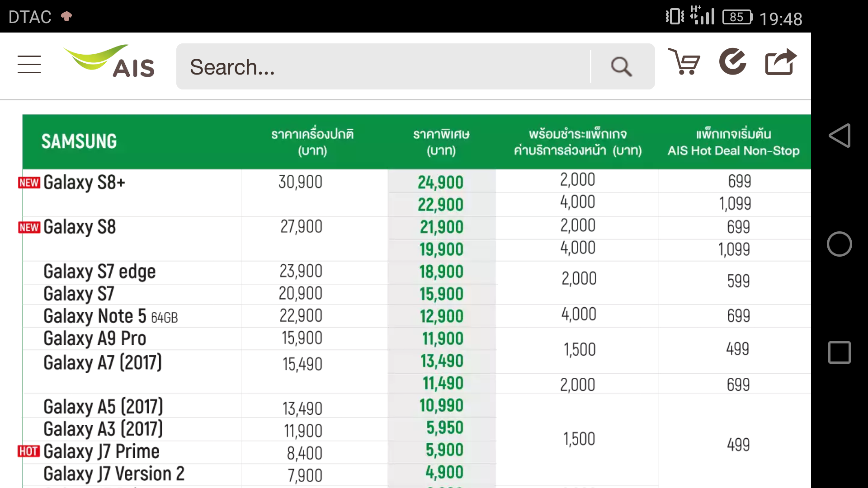Click the 13,490 special price in green
Image resolution: width=868 pixels, height=488 pixels.
click(442, 361)
